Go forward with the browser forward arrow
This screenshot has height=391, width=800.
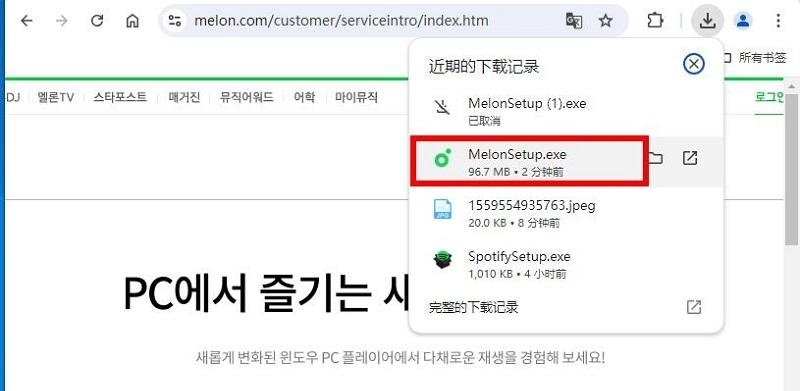62,21
